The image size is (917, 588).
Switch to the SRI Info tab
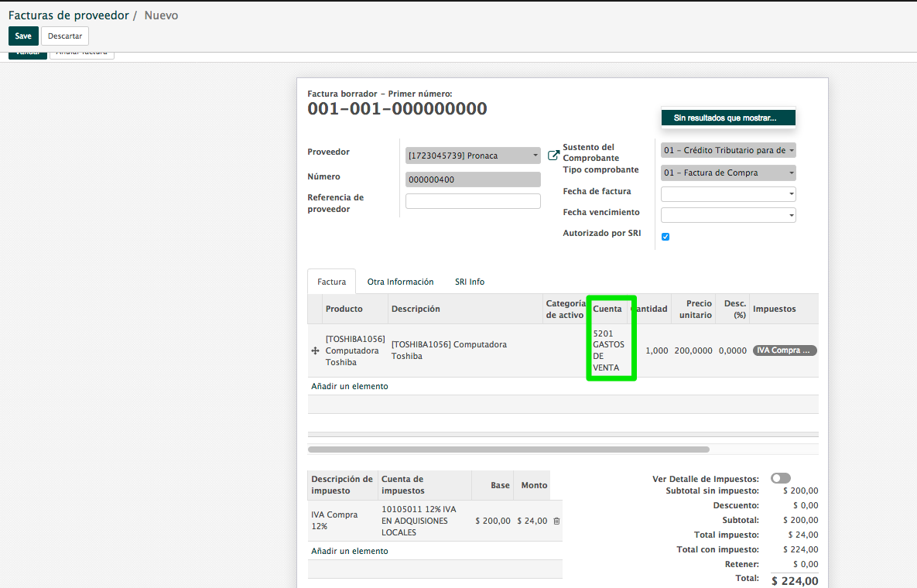(469, 282)
